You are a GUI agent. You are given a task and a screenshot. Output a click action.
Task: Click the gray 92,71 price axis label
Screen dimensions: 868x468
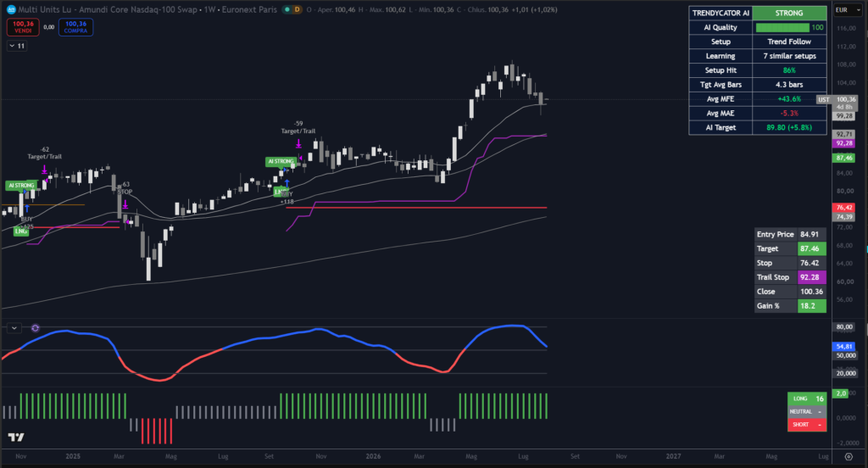[x=844, y=134]
